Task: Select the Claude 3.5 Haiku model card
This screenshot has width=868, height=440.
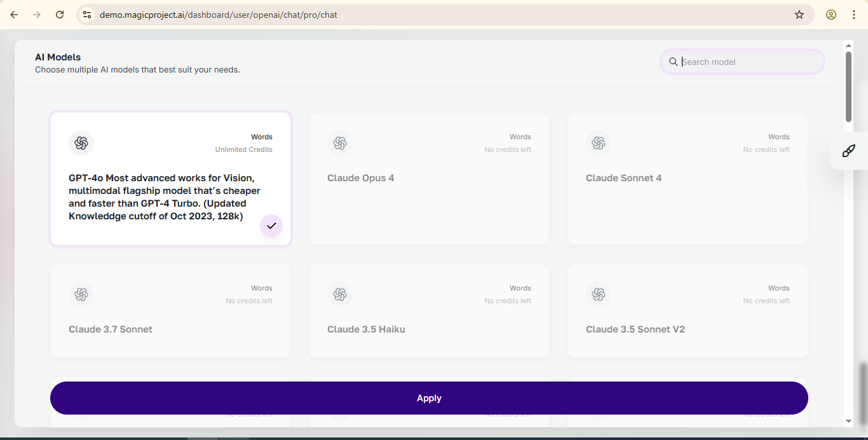Action: tap(429, 311)
